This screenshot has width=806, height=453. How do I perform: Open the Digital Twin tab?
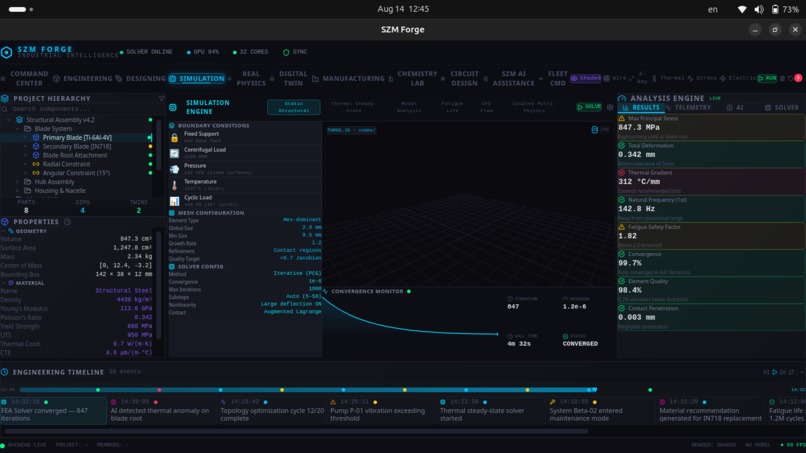288,78
